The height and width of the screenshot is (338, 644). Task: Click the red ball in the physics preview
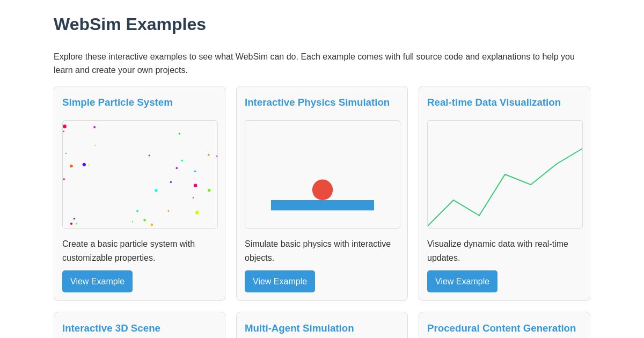323,189
